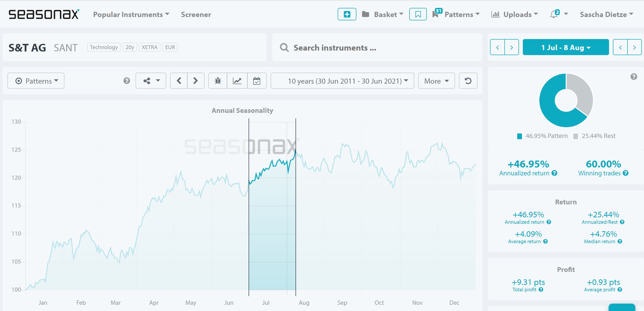Screen dimensions: 644x311
Task: Open the More dropdown
Action: (x=436, y=81)
